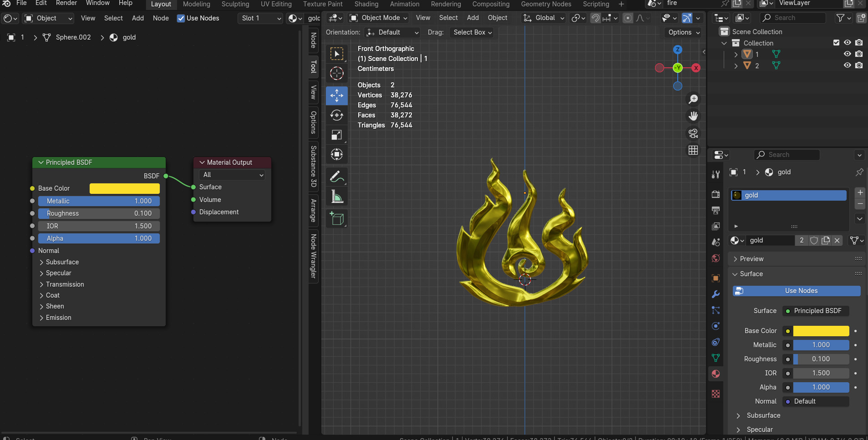Open the Texture properties tab
The height and width of the screenshot is (440, 868).
716,394
